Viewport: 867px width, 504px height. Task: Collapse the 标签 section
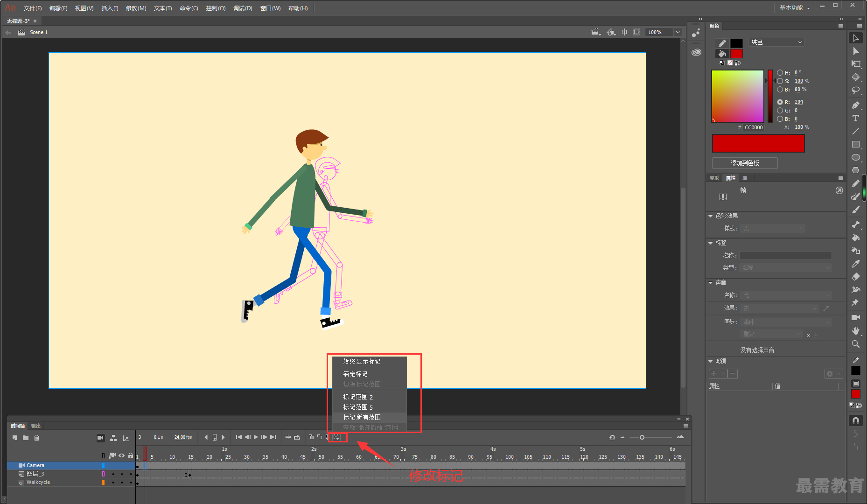tap(710, 243)
